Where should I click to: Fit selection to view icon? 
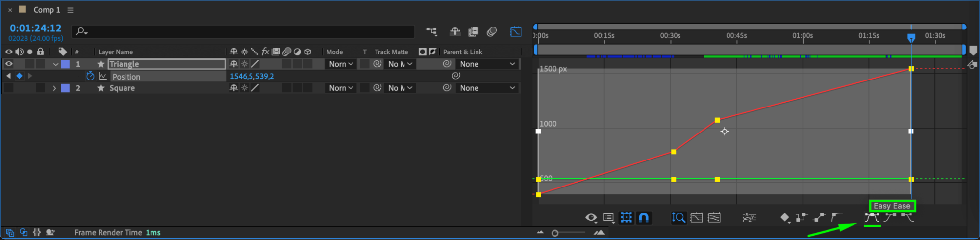(x=697, y=217)
